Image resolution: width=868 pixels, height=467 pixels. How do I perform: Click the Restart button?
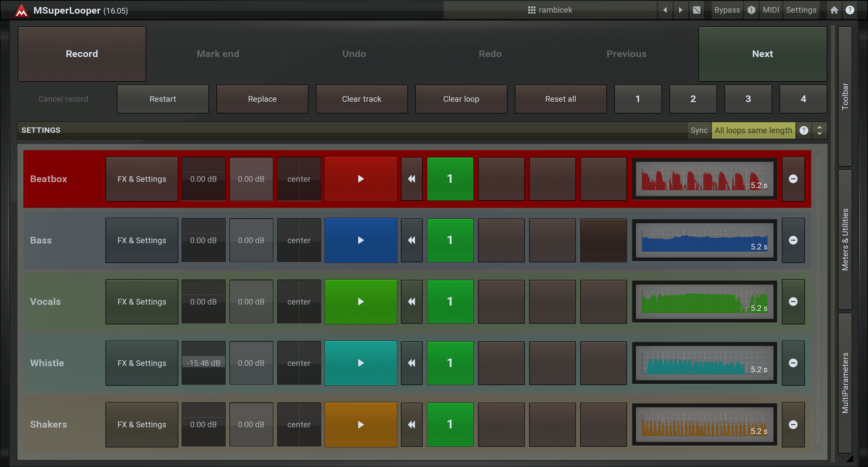click(163, 99)
